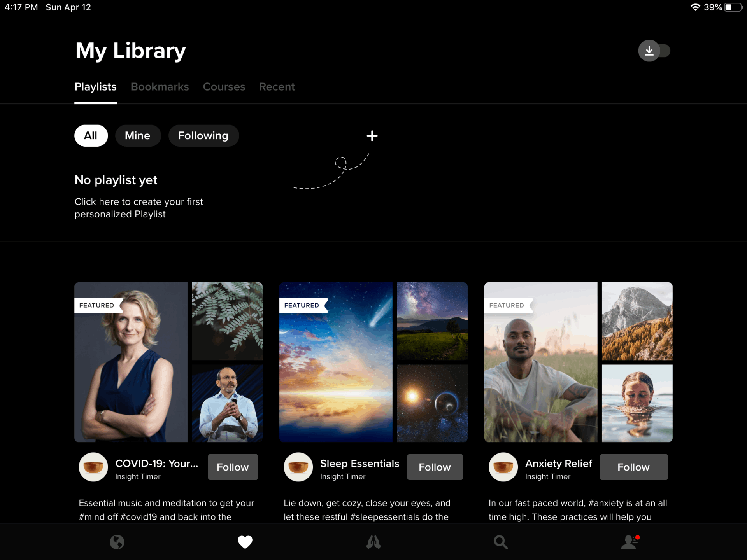The width and height of the screenshot is (747, 560).
Task: Tap the plus button to create playlist
Action: coord(372,135)
